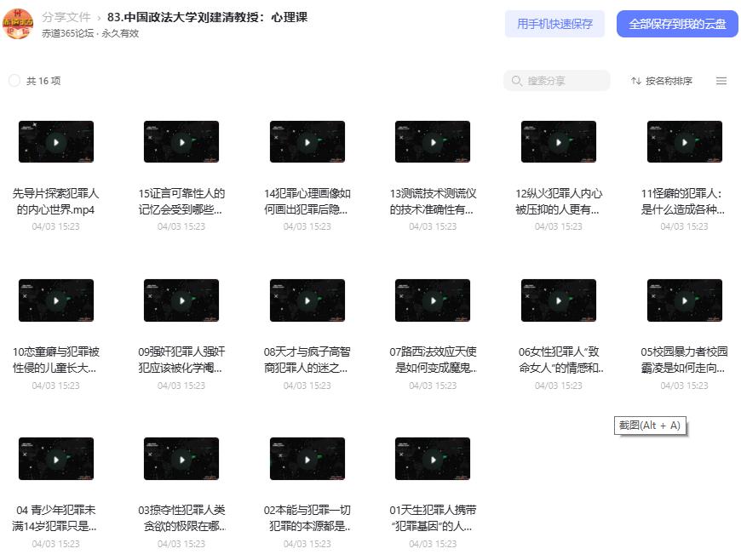Play the 13测谎技术 video thumbnail

pyautogui.click(x=433, y=141)
